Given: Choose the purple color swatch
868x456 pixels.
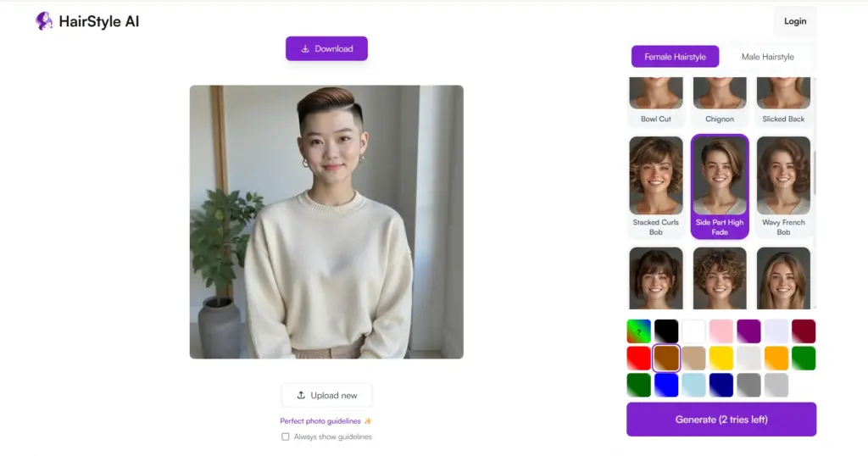Looking at the screenshot, I should coord(748,331).
